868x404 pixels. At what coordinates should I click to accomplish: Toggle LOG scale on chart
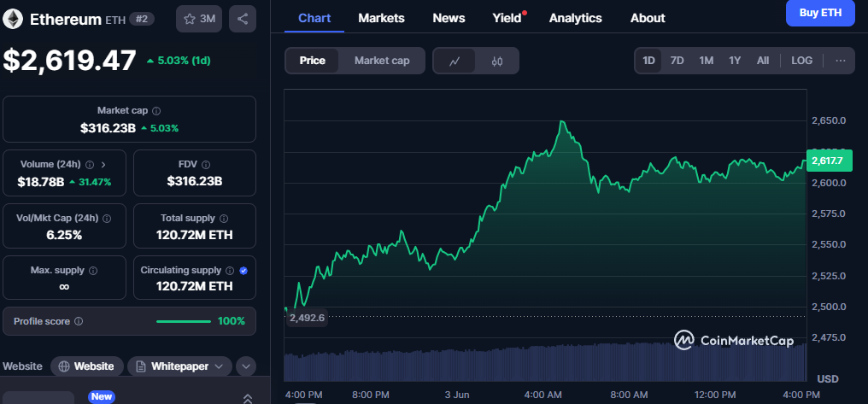801,61
